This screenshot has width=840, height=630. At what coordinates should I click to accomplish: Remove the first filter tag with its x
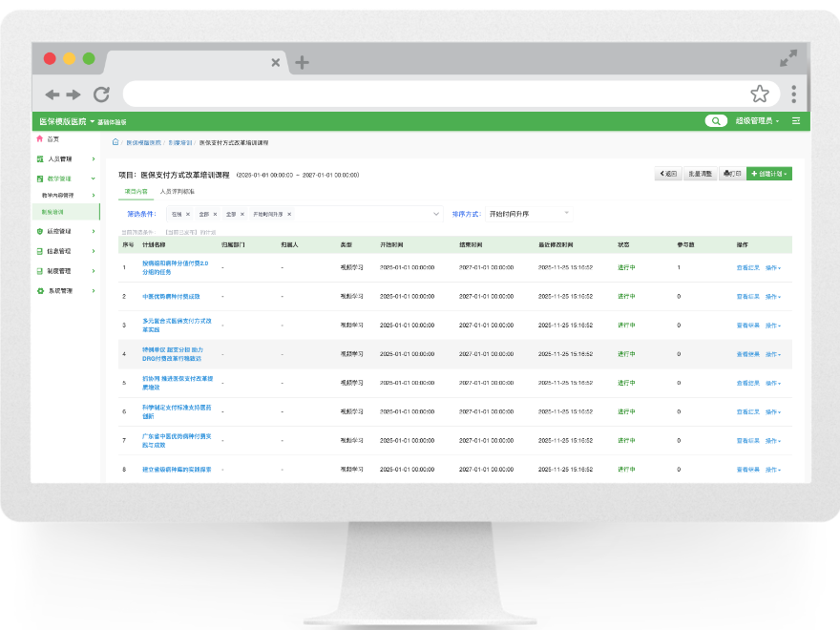(188, 214)
